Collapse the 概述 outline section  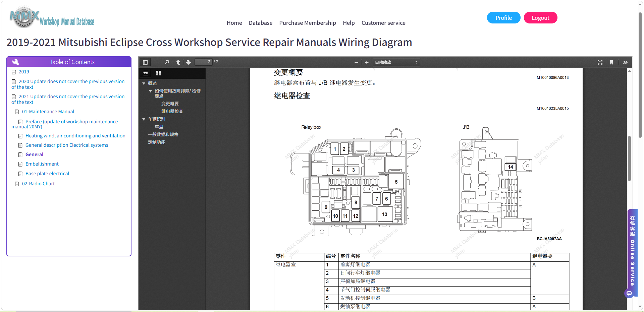pos(144,83)
